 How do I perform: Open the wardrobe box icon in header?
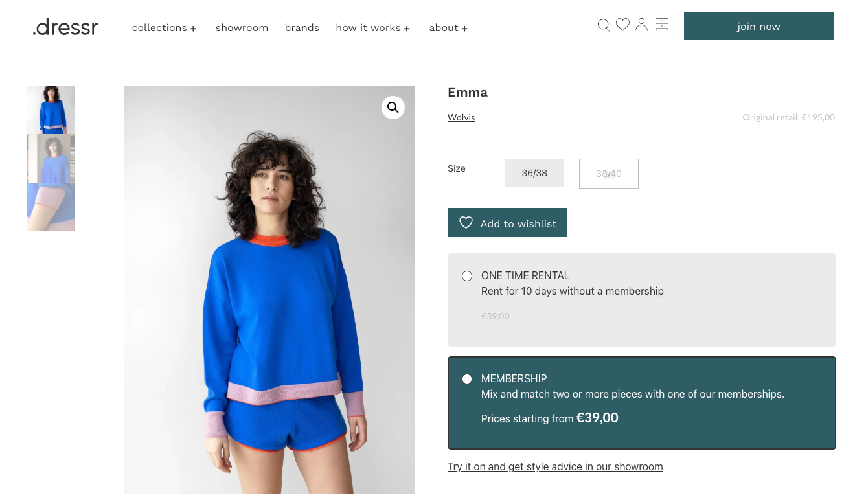[x=661, y=25]
